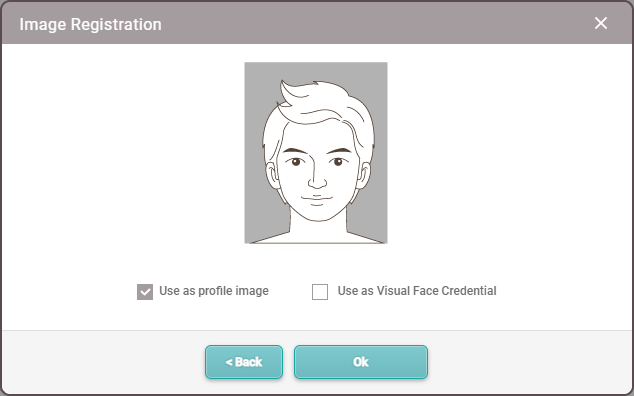Uncheck the Use as profile image checkbox
Image resolution: width=634 pixels, height=396 pixels.
145,292
